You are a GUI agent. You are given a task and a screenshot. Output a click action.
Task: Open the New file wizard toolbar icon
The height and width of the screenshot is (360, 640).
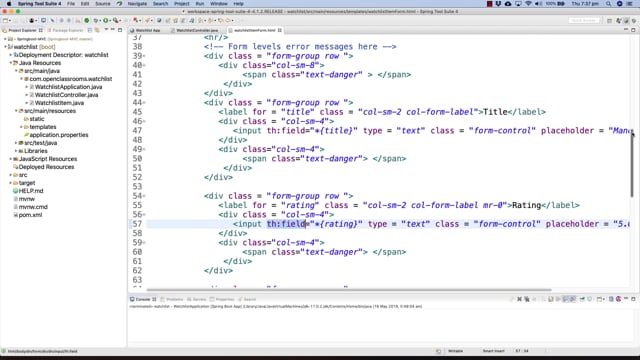click(5, 20)
